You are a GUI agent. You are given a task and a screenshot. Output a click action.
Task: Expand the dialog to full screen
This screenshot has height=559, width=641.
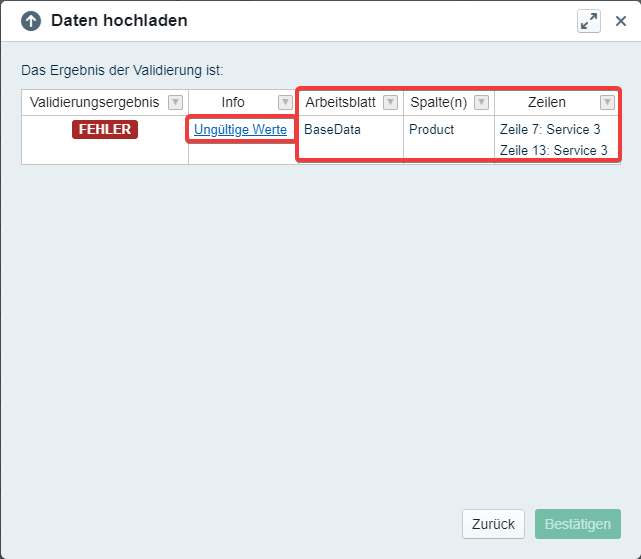[589, 21]
